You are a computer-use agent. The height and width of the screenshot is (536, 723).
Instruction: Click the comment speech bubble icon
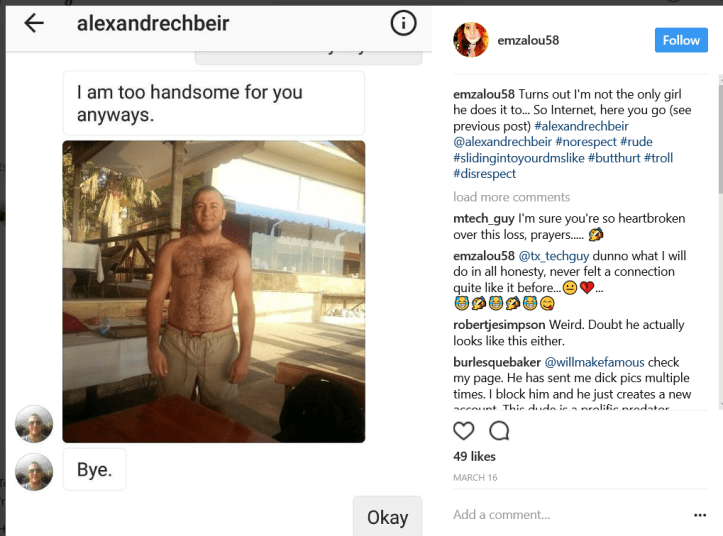click(x=499, y=431)
